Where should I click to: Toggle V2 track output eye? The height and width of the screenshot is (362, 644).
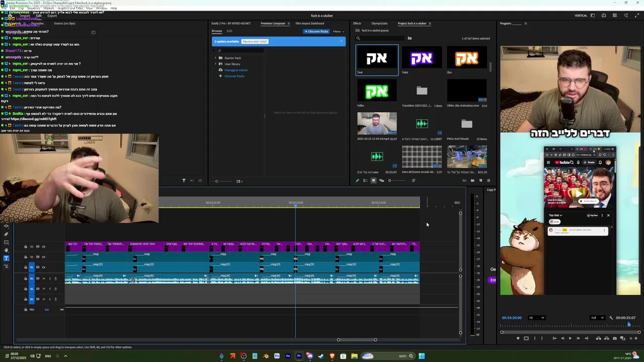[44, 257]
